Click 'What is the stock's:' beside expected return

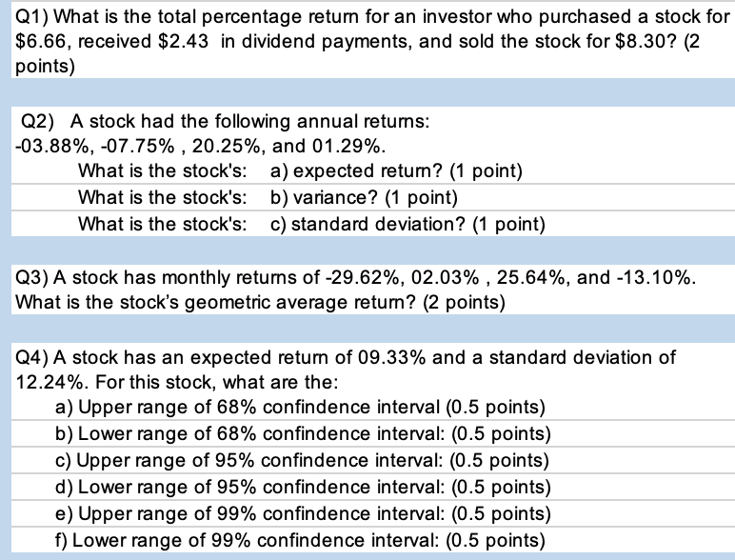point(157,172)
